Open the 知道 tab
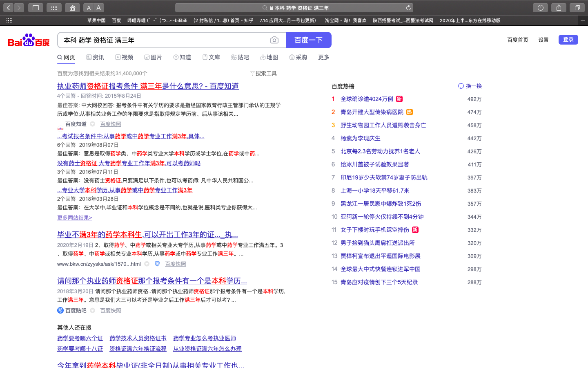588x368 pixels. (182, 57)
